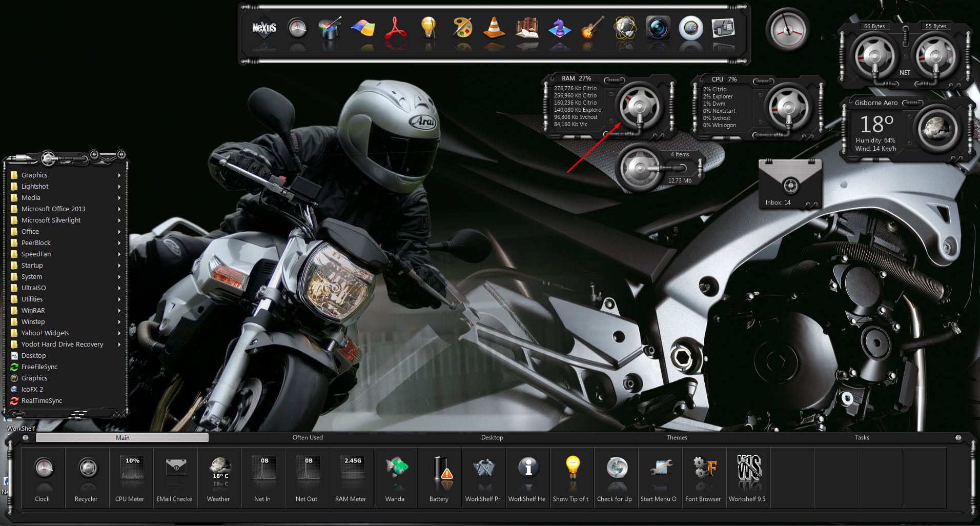Open FreeFileSync from the menu list
This screenshot has height=526, width=980.
click(x=39, y=367)
